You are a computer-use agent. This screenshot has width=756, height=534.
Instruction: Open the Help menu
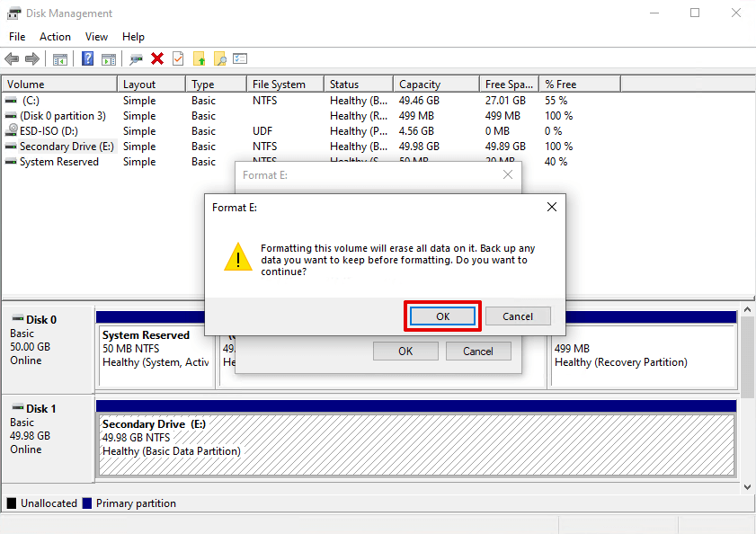pos(133,37)
